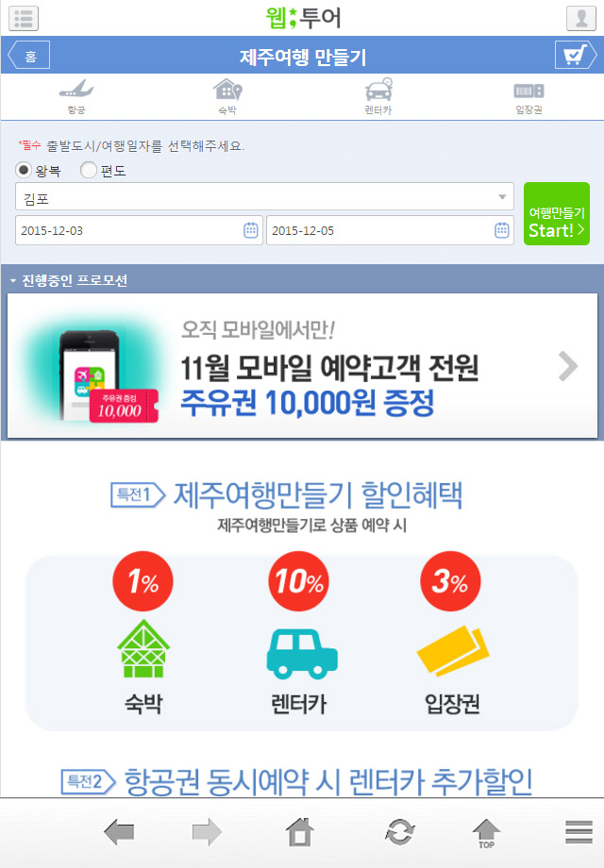Tap the browser back arrow icon
Viewport: 604px width, 868px height.
[119, 832]
